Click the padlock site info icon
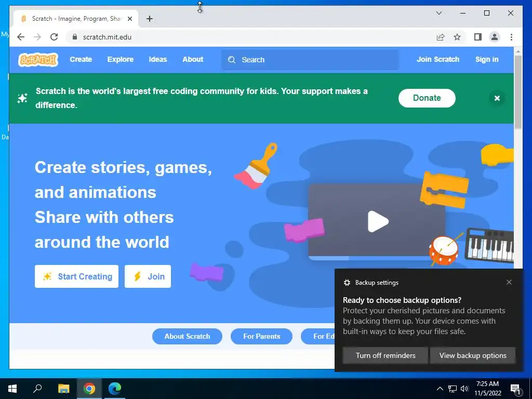Screen dimensions: 532x399 click(x=75, y=37)
